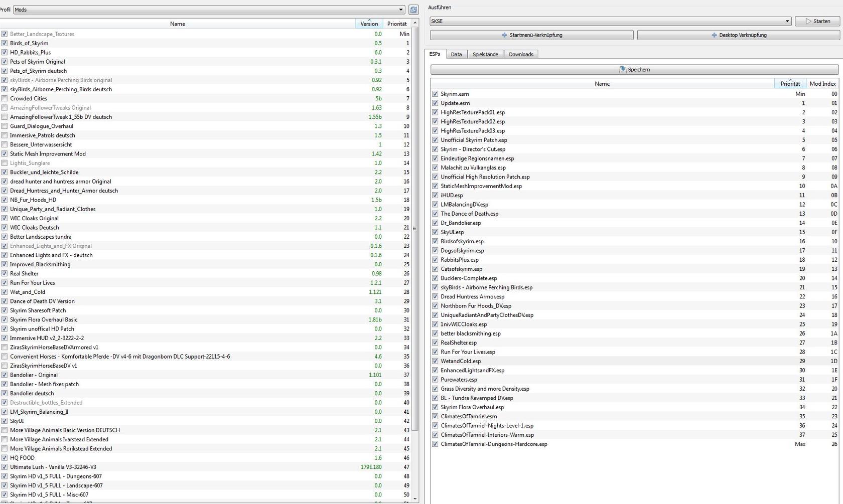Click the refresh icon beside the profile dropdown

coord(413,10)
